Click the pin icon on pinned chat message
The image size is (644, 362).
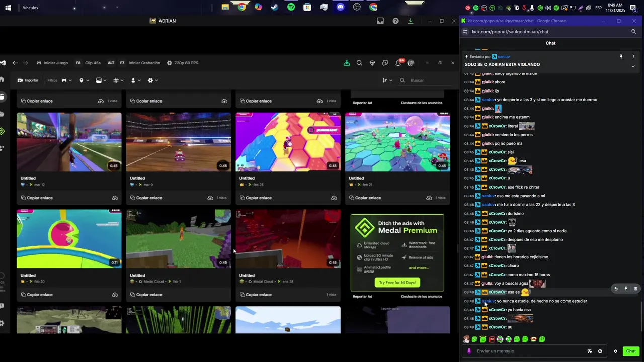tap(621, 57)
